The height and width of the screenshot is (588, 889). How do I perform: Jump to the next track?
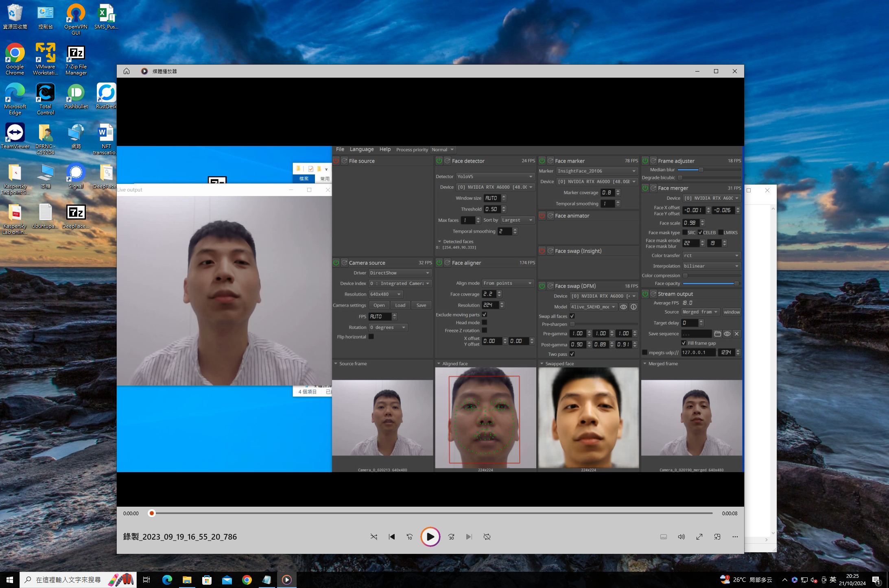(x=469, y=537)
